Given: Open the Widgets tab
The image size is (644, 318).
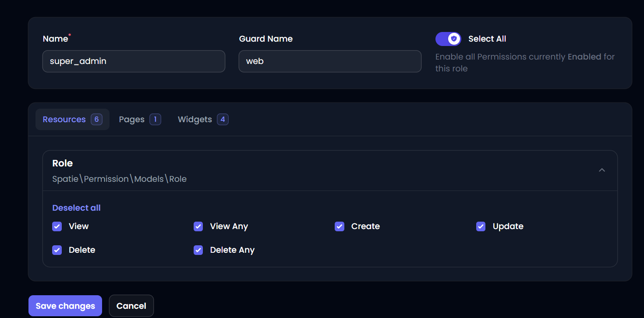Looking at the screenshot, I should click(195, 120).
